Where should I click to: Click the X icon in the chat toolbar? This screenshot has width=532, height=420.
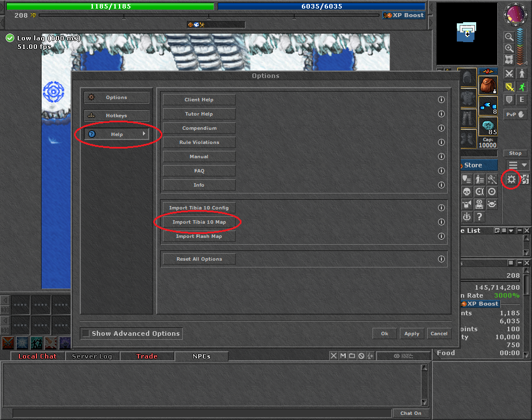pyautogui.click(x=334, y=356)
